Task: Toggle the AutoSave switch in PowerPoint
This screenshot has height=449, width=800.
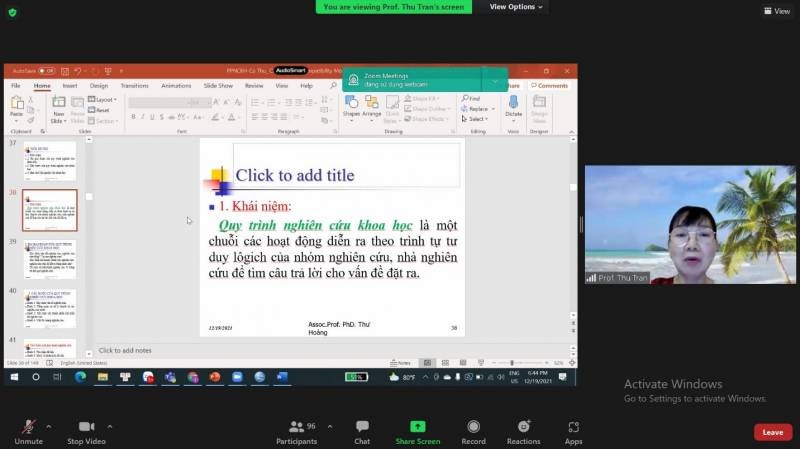Action: click(46, 71)
